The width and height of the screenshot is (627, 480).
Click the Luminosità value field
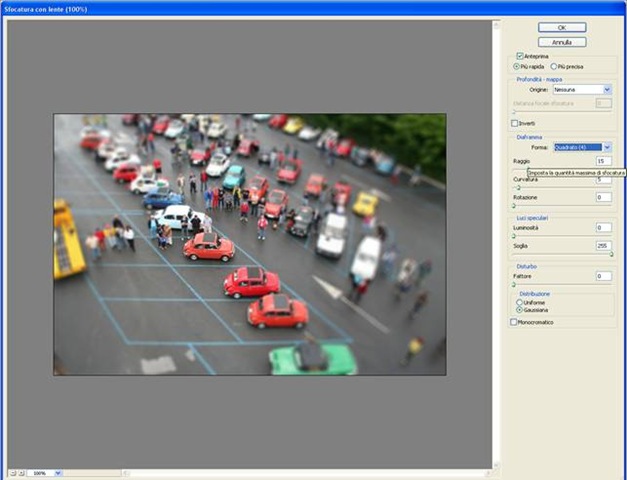coord(603,227)
